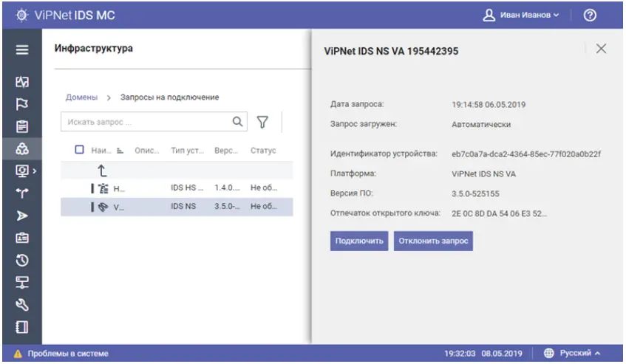Click the ViPNet IDS MC logo
This screenshot has width=626, height=364.
click(65, 16)
